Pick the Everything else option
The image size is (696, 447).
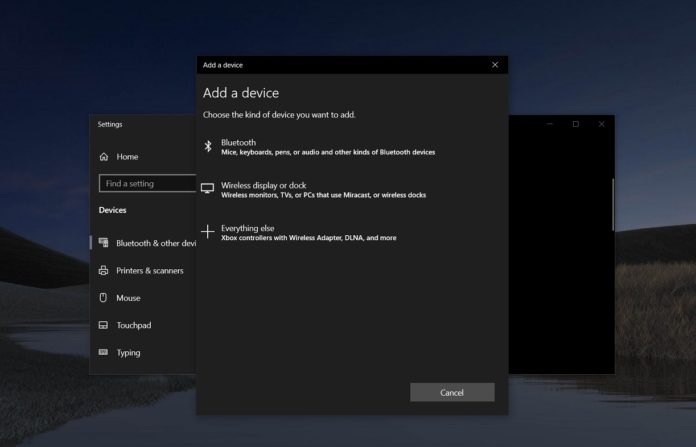308,233
